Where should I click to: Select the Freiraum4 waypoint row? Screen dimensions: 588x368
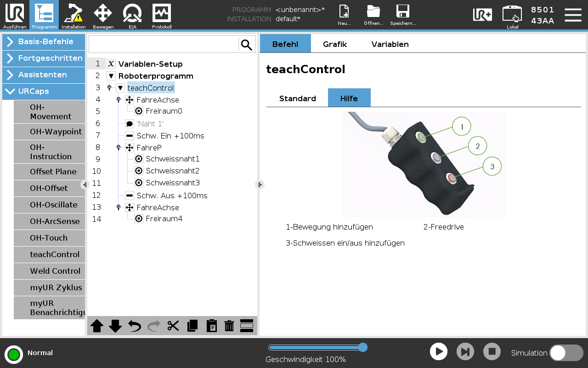(164, 218)
